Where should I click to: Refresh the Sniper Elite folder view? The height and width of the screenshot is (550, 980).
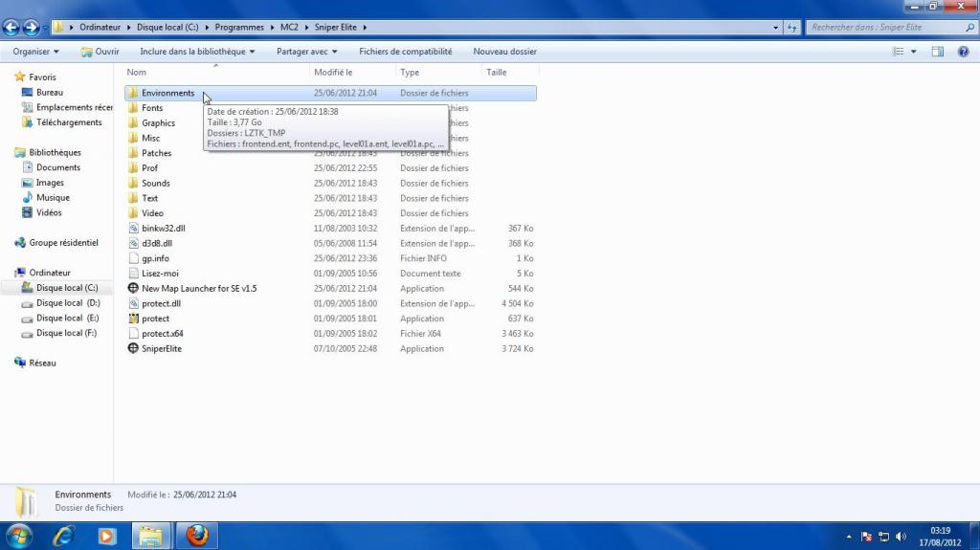(x=791, y=28)
